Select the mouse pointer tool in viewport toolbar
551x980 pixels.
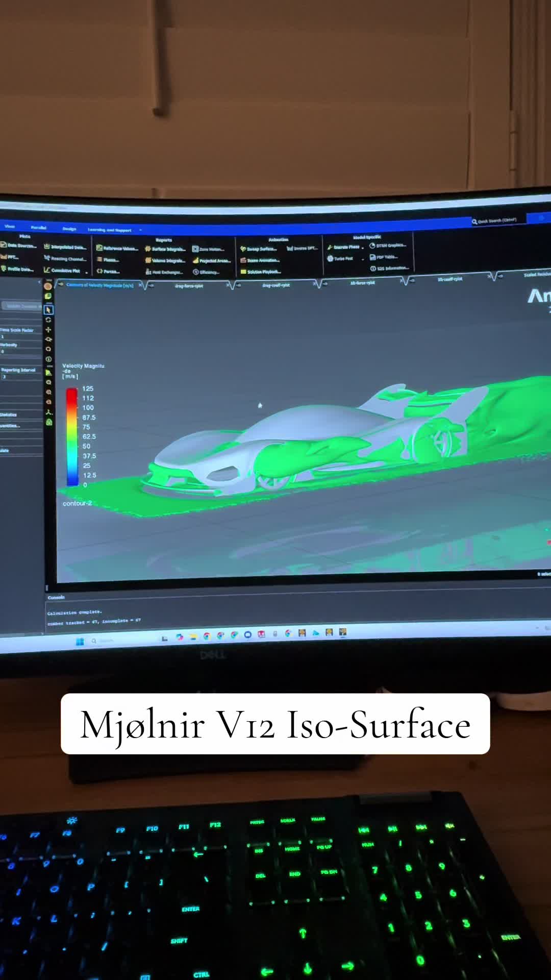click(x=48, y=310)
